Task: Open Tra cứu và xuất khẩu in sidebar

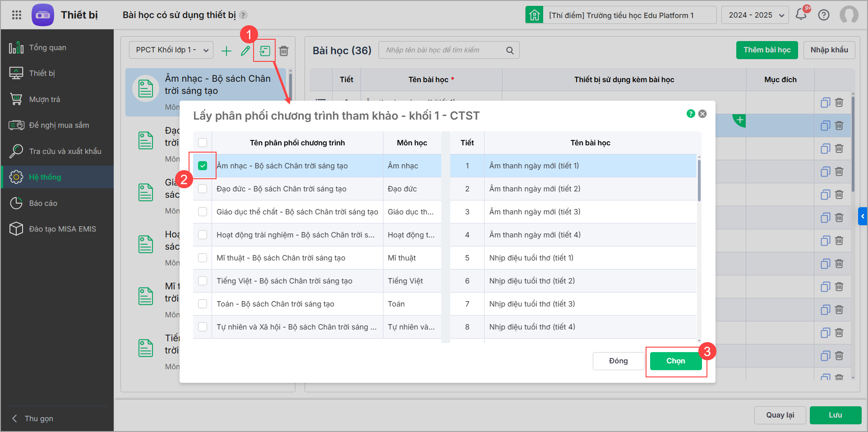Action: pos(57,151)
